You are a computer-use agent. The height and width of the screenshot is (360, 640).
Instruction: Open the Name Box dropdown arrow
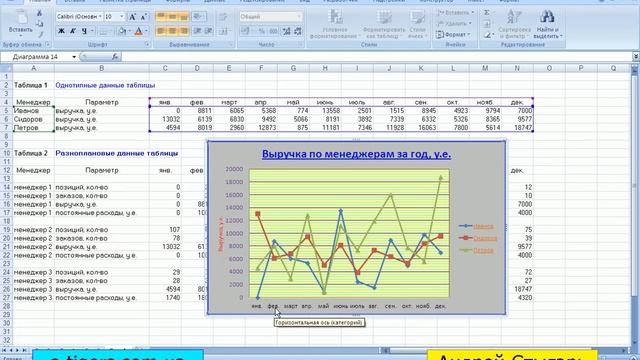tap(74, 57)
